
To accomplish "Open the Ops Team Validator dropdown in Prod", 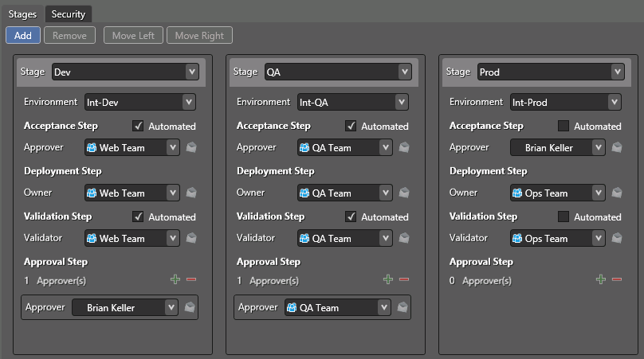I will [x=598, y=238].
